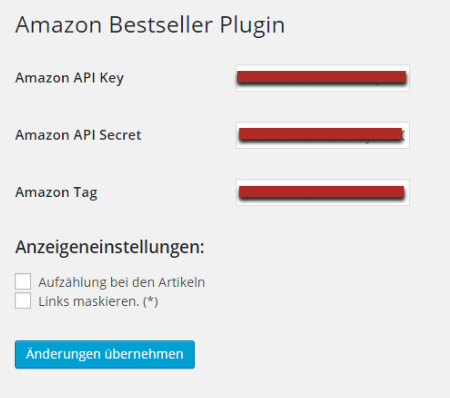Click the red redaction bar over the API Secret
This screenshot has width=450, height=398.
tap(320, 134)
